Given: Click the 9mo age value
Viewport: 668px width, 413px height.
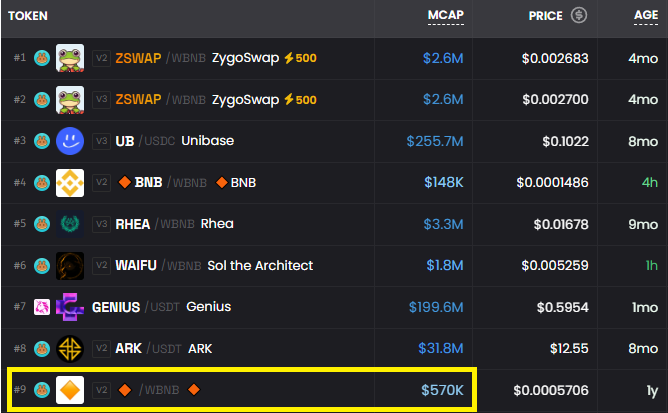Looking at the screenshot, I should [643, 224].
